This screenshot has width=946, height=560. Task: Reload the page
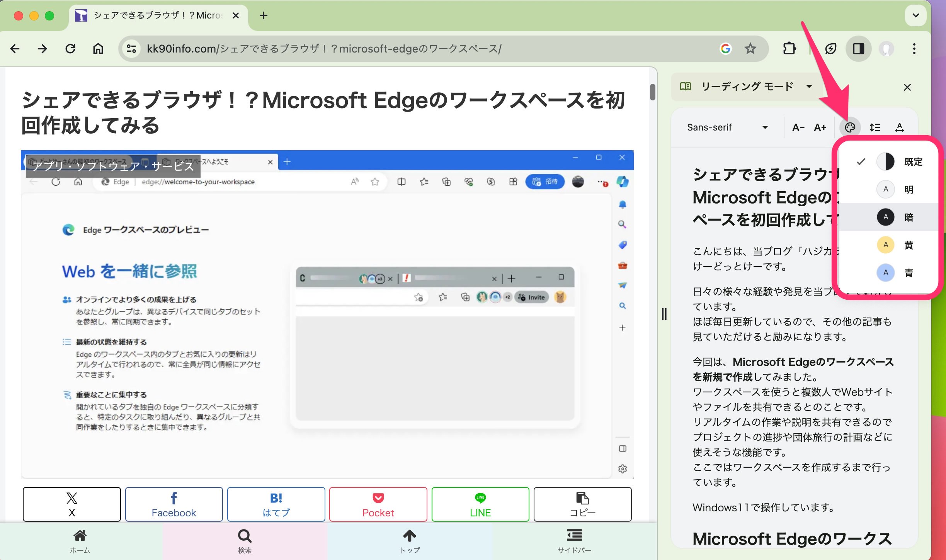[x=70, y=49]
